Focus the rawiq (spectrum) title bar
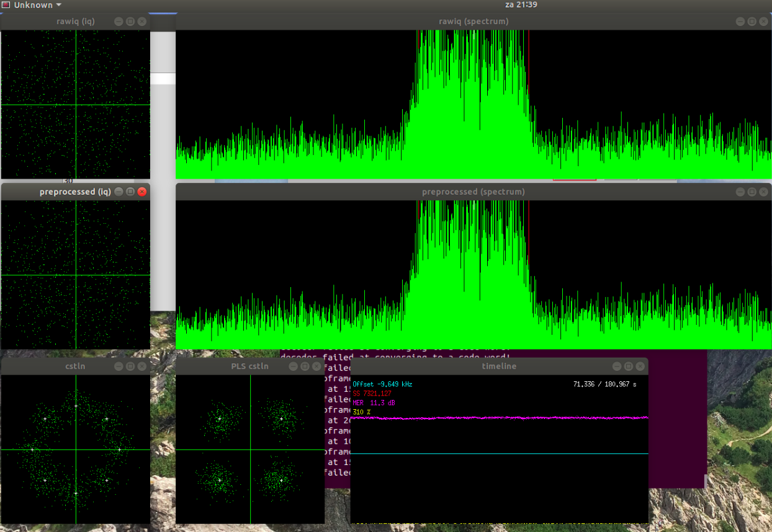 [x=474, y=21]
